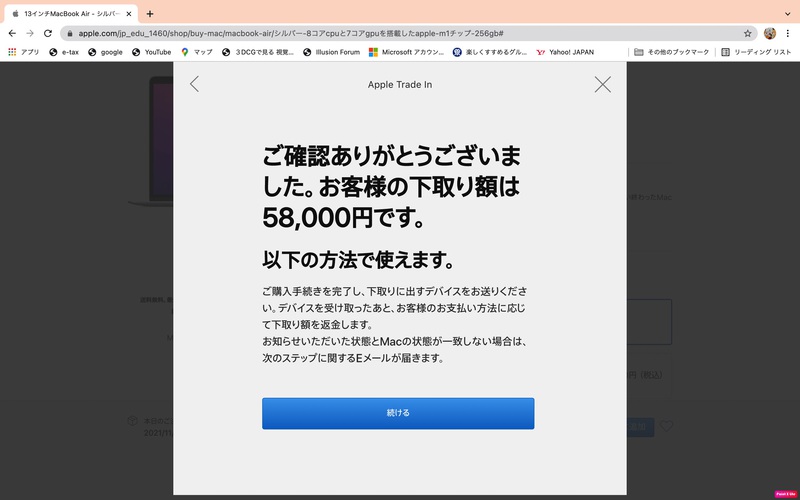This screenshot has width=800, height=500.
Task: Click the site lock icon
Action: (70, 33)
